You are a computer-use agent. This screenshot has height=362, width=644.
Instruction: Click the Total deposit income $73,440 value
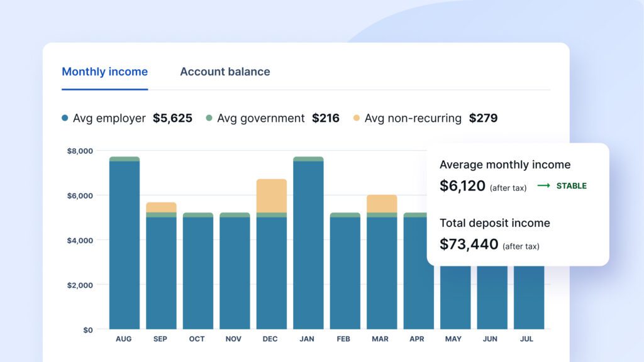469,244
